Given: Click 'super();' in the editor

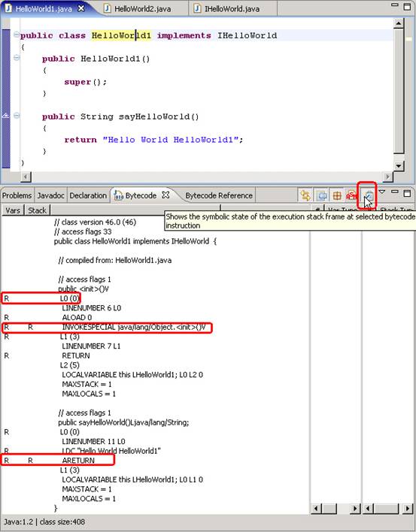Looking at the screenshot, I should pyautogui.click(x=85, y=82).
